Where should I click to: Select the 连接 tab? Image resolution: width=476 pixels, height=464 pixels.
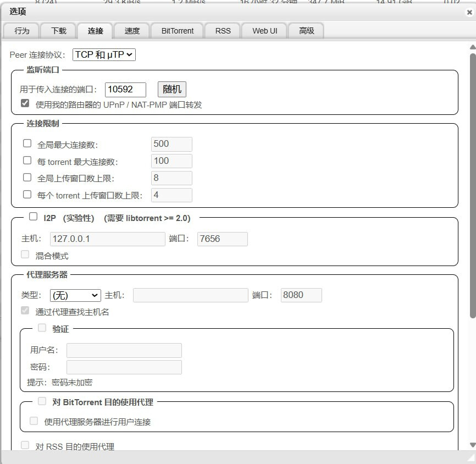point(95,31)
